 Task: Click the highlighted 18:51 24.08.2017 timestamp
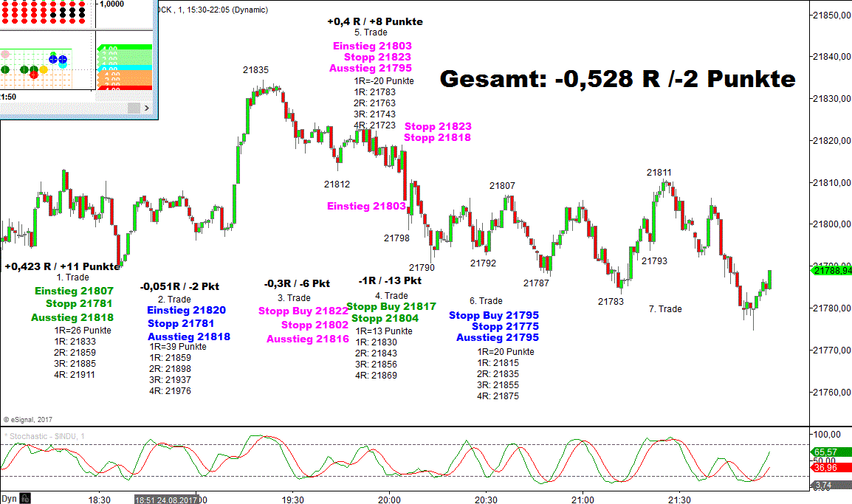[x=165, y=500]
